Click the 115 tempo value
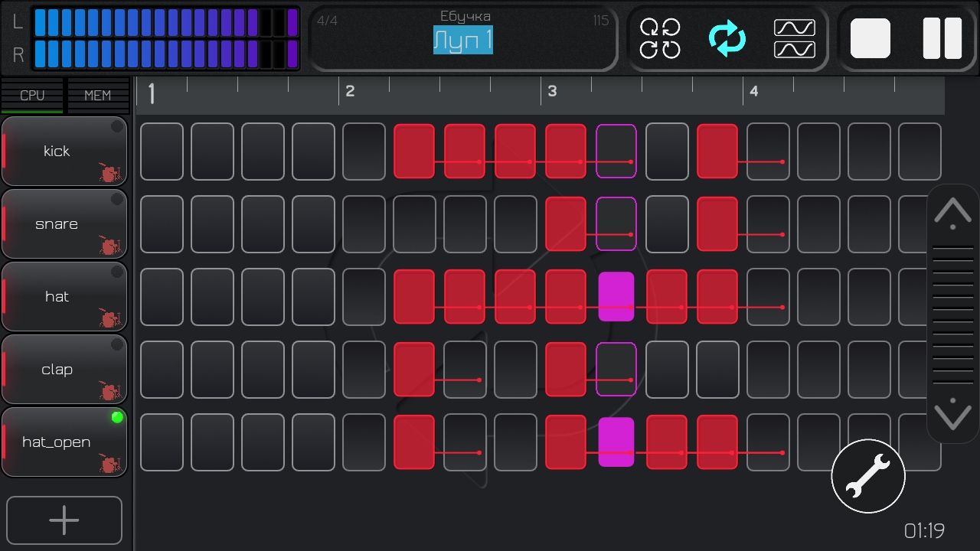This screenshot has height=551, width=980. [x=601, y=21]
